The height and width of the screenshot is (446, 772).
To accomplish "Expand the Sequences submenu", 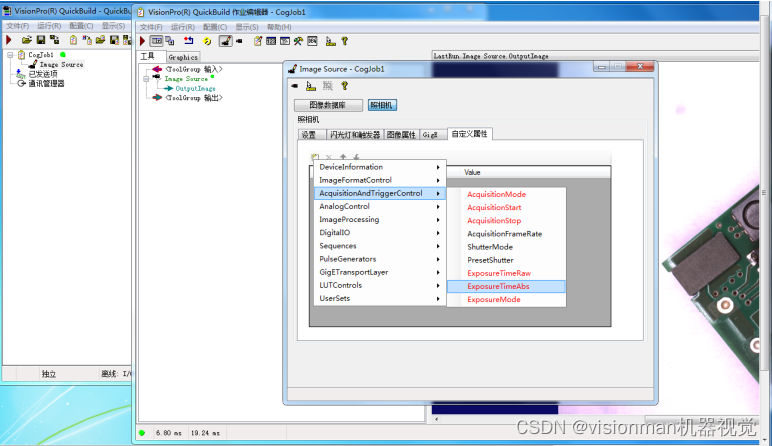I will click(380, 246).
